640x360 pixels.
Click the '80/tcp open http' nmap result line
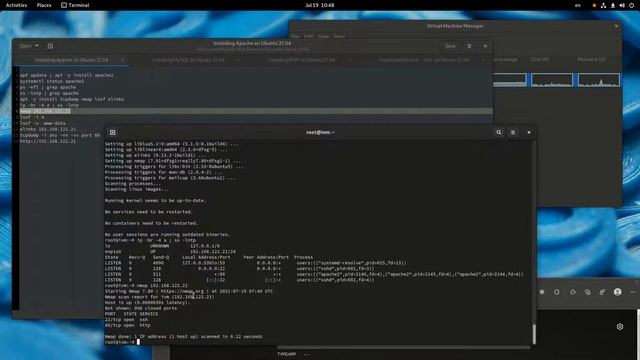pyautogui.click(x=128, y=325)
